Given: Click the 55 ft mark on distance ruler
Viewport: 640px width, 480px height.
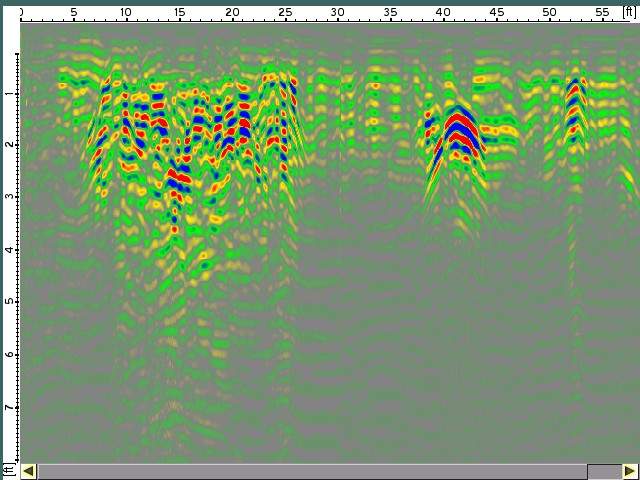Looking at the screenshot, I should coord(602,12).
